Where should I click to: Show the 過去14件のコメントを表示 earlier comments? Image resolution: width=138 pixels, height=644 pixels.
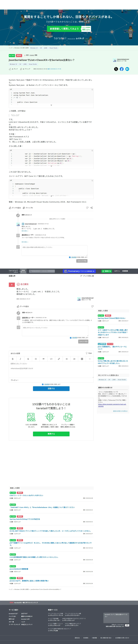57,219
